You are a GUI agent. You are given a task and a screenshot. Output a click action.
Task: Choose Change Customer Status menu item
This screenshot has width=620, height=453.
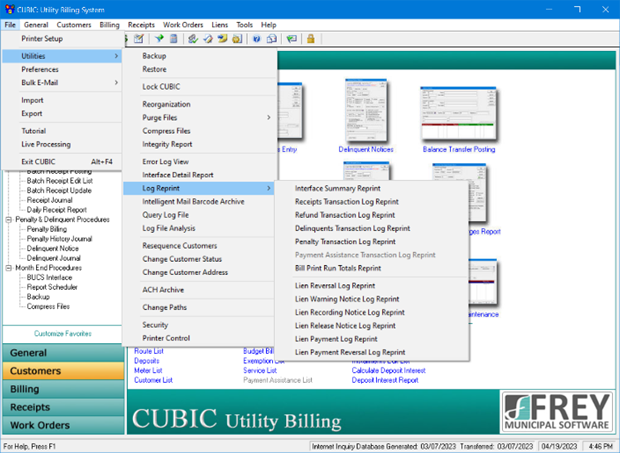(x=199, y=259)
